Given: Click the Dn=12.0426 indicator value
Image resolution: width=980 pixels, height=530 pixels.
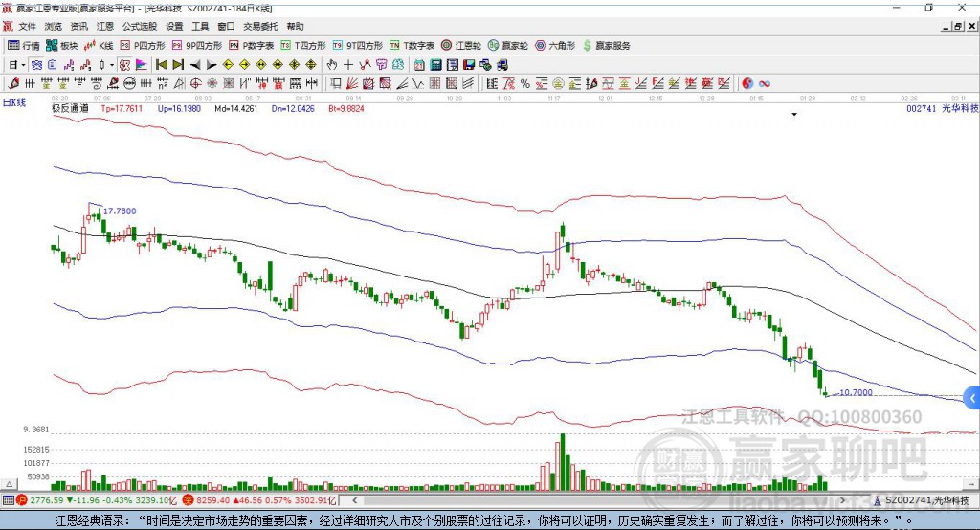Looking at the screenshot, I should (293, 108).
